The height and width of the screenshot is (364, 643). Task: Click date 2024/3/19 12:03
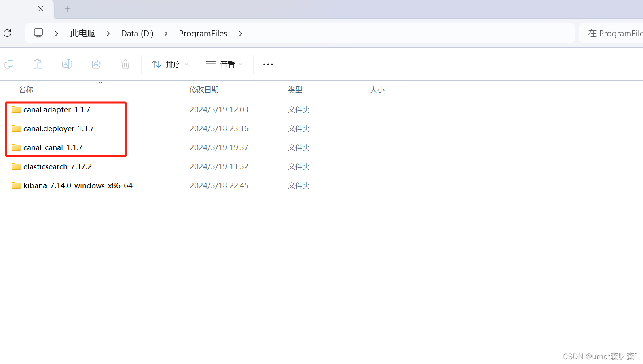[x=219, y=109]
